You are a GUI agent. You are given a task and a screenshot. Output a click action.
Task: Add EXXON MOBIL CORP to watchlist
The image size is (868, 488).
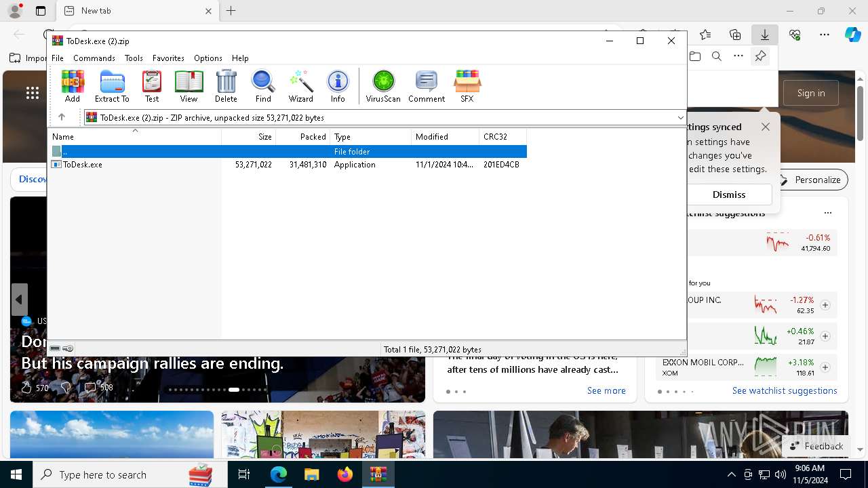[x=825, y=367]
